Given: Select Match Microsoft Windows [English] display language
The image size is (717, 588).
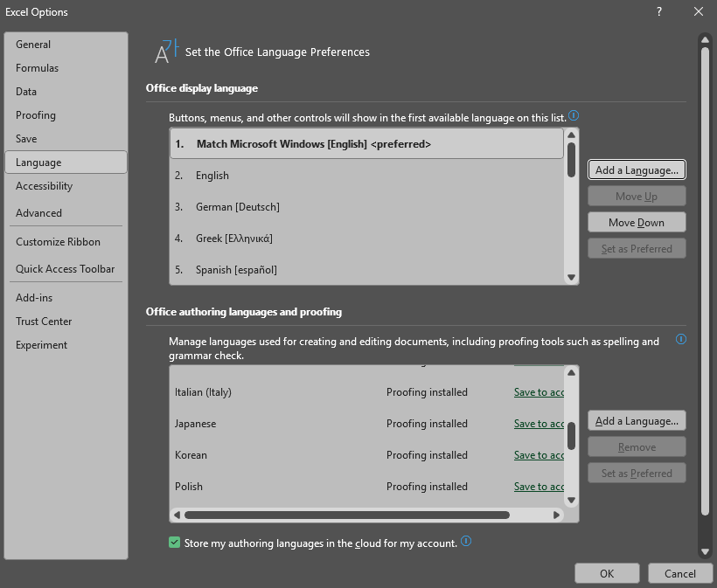Looking at the screenshot, I should pyautogui.click(x=366, y=144).
